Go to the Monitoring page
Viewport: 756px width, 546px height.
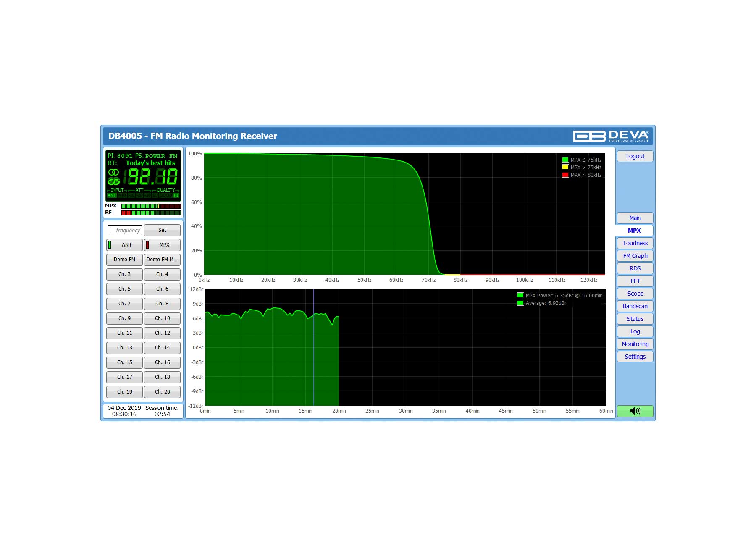coord(635,344)
